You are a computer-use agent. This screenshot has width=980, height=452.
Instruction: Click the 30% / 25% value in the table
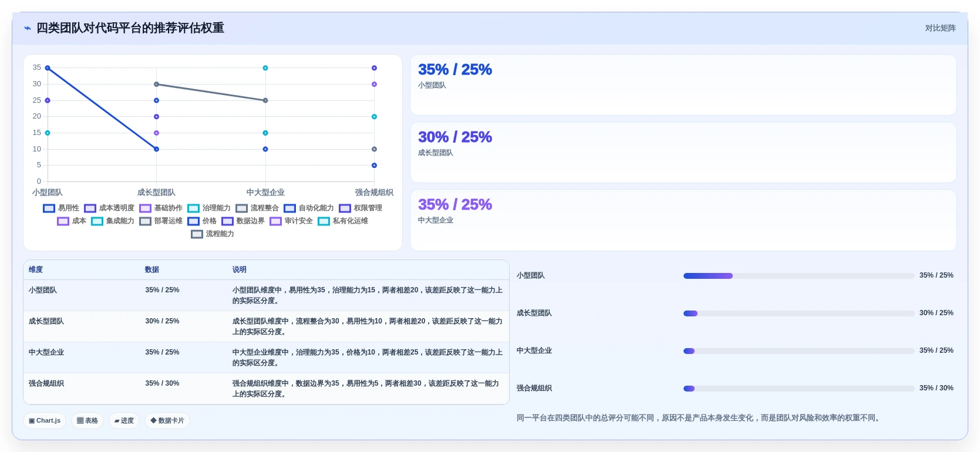[162, 321]
